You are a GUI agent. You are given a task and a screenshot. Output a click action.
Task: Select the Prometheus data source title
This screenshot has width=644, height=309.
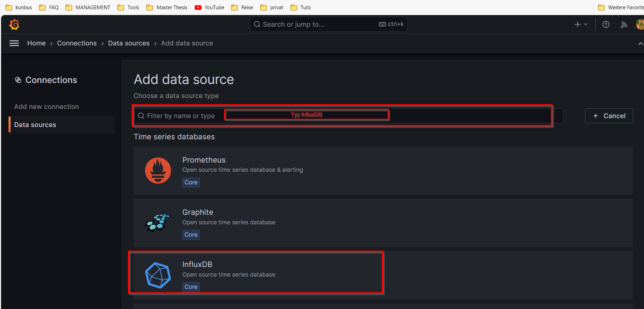(x=204, y=160)
